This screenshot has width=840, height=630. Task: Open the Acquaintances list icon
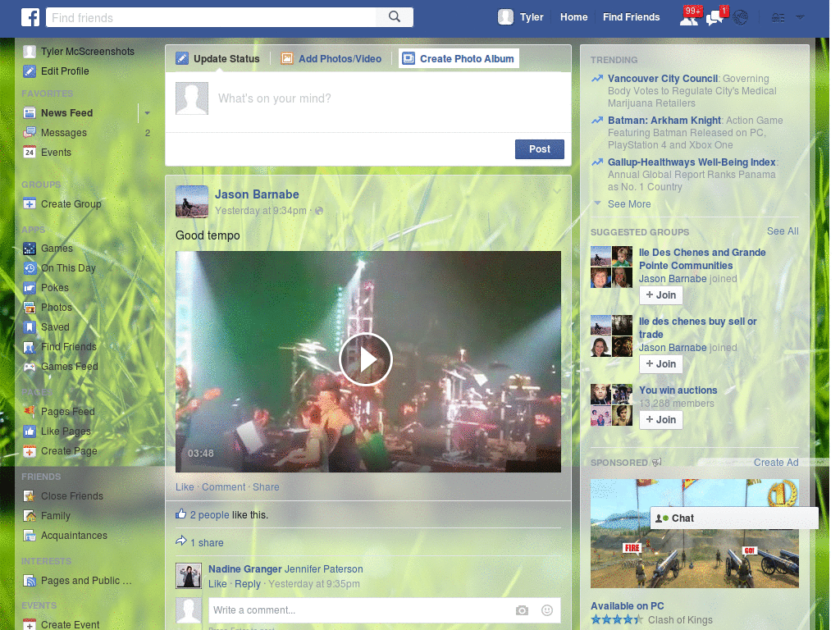pos(30,536)
